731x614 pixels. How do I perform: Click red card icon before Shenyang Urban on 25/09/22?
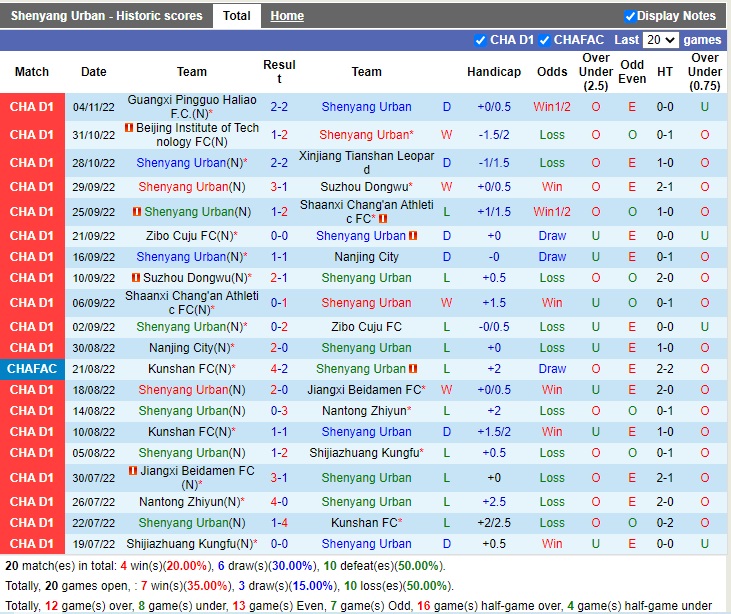coord(137,212)
